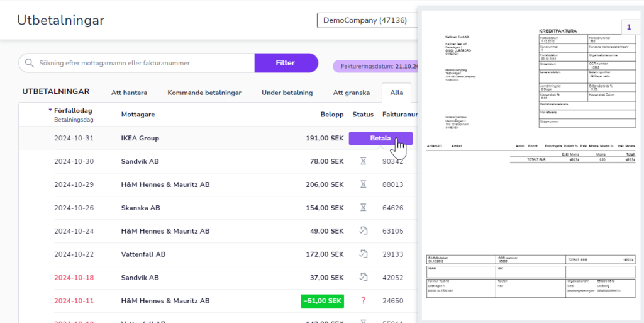Image resolution: width=644 pixels, height=323 pixels.
Task: Select the Skanska AB recipient name
Action: [140, 208]
